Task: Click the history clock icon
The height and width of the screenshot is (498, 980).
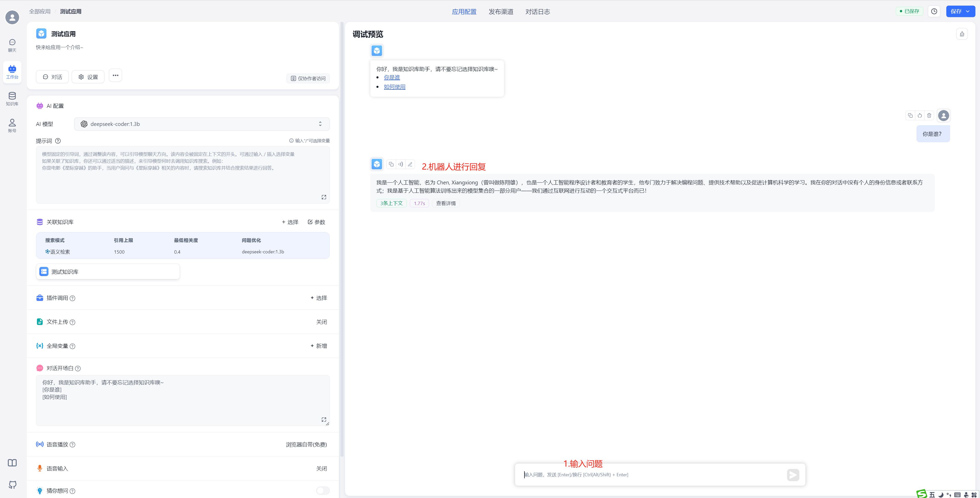Action: pyautogui.click(x=934, y=11)
